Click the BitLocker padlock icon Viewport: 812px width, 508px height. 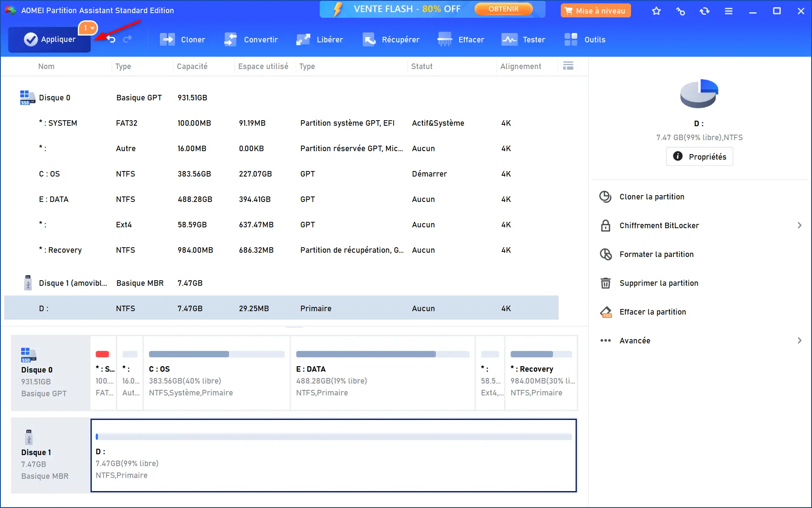(x=606, y=226)
